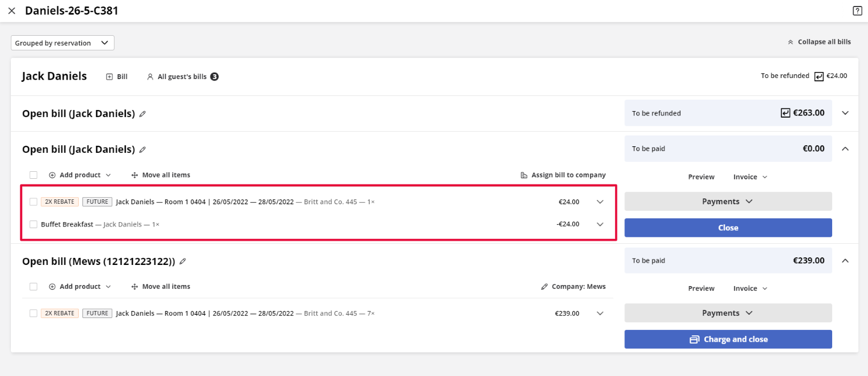
Task: Select the Buffet Breakfast item checkbox
Action: click(x=34, y=224)
